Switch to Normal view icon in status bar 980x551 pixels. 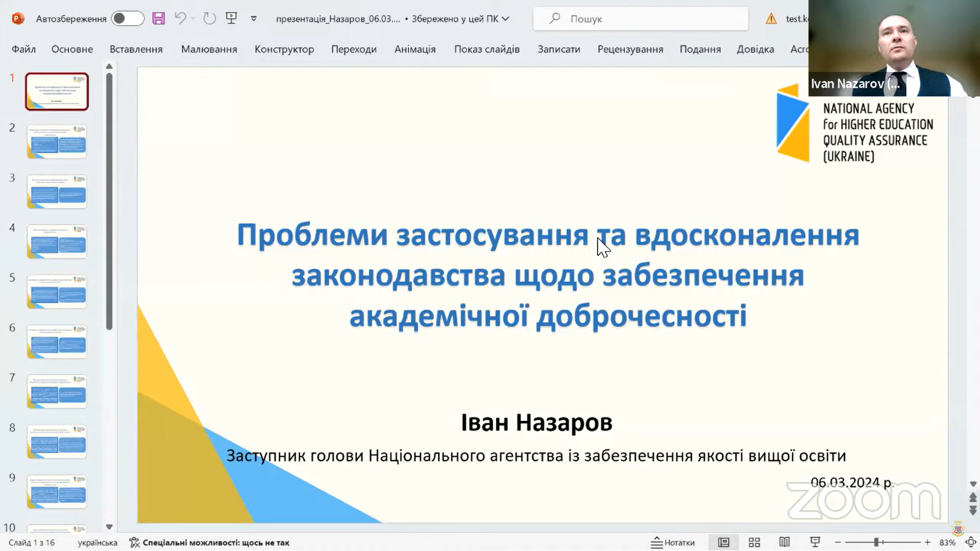pyautogui.click(x=723, y=542)
